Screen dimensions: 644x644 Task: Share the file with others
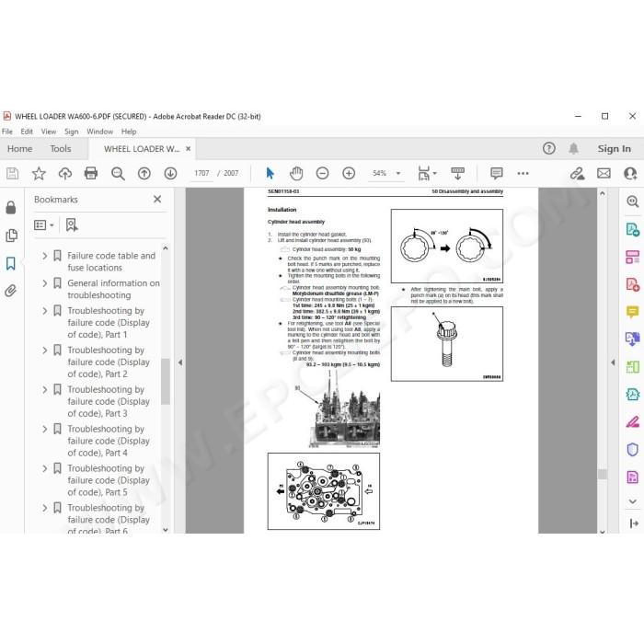pyautogui.click(x=630, y=173)
